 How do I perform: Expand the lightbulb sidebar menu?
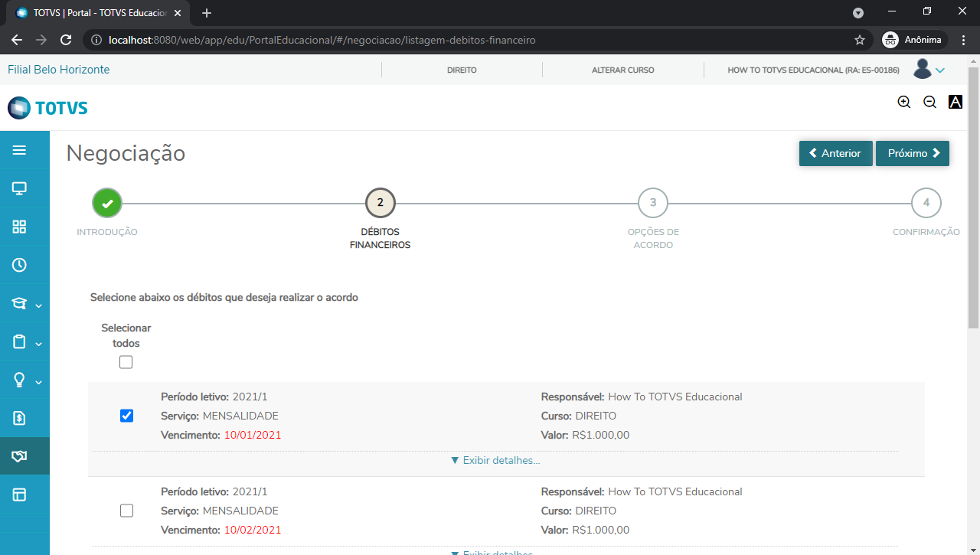click(25, 380)
